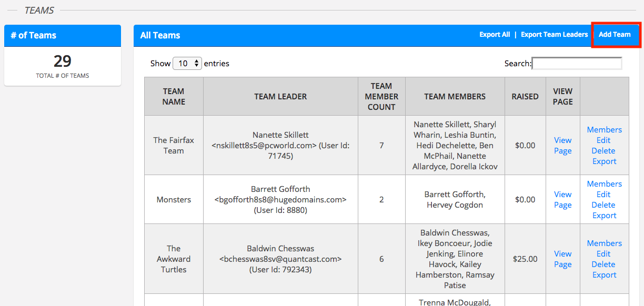The height and width of the screenshot is (306, 644).
Task: Click Baldwin Chesswas team leader cell
Action: point(280,259)
